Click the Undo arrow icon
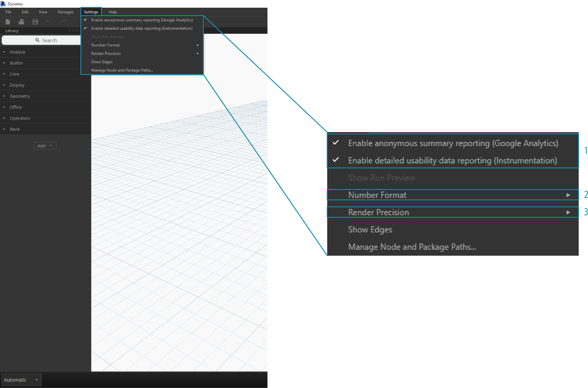588x388 pixels. [x=49, y=22]
